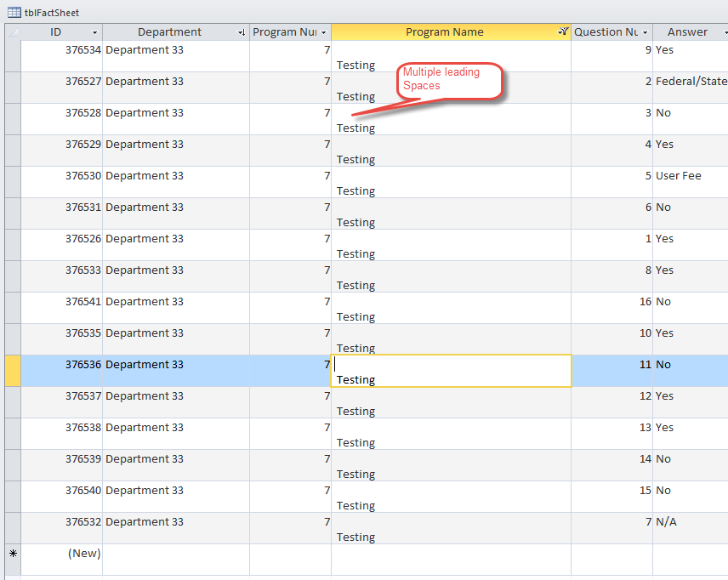Click the ID cell in the (New) row

tap(61, 554)
